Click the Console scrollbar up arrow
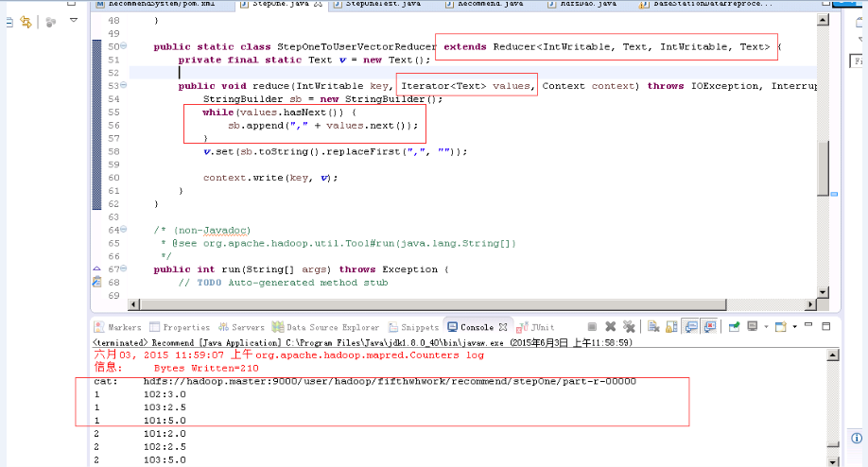This screenshot has height=467, width=868. [x=833, y=355]
